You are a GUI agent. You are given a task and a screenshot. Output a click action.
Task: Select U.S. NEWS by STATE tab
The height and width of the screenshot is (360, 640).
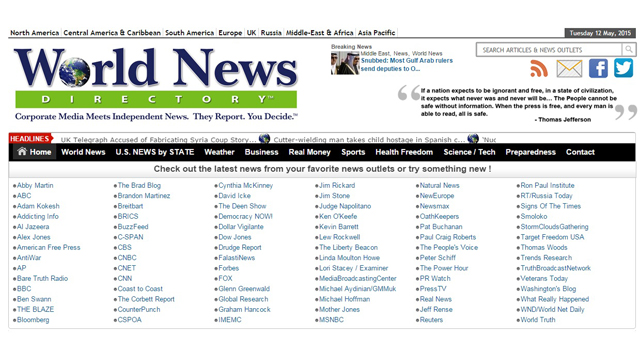click(x=155, y=152)
